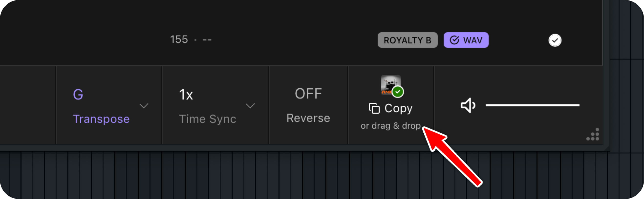Click the green check badge on the thumbnail

tap(397, 92)
